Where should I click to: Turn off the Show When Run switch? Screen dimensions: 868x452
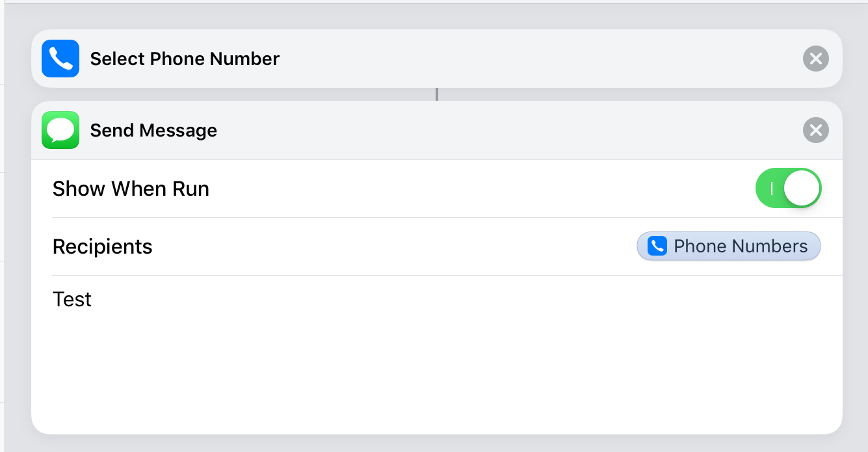(788, 189)
